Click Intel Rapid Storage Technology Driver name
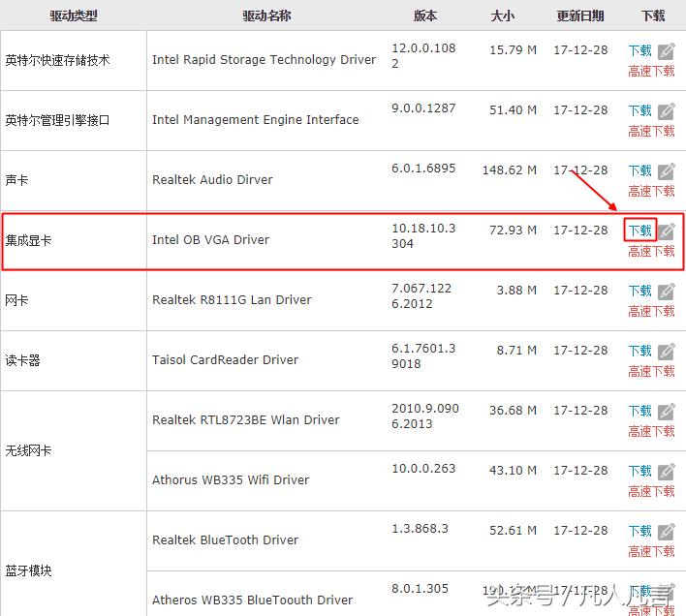686x616 pixels. [264, 59]
